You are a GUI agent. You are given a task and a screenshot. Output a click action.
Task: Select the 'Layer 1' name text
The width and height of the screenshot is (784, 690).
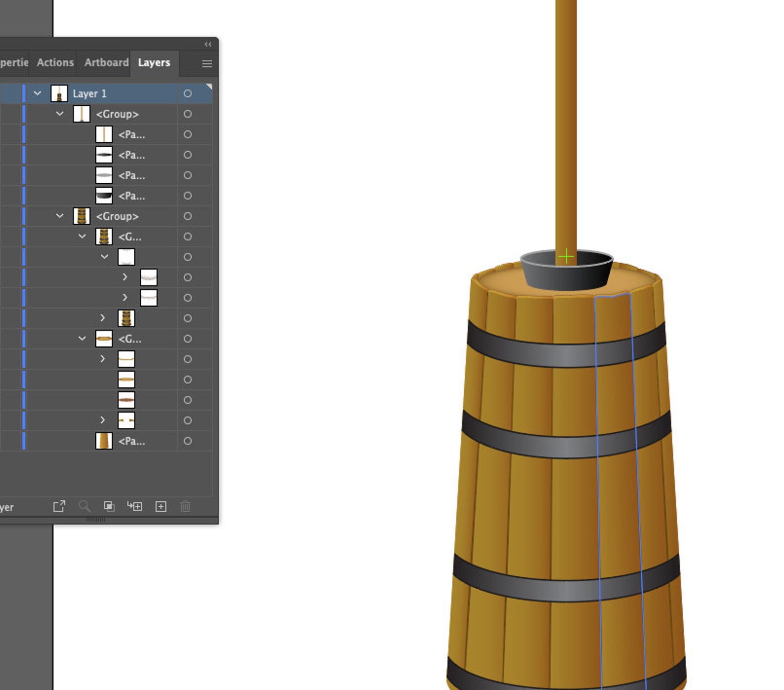90,93
